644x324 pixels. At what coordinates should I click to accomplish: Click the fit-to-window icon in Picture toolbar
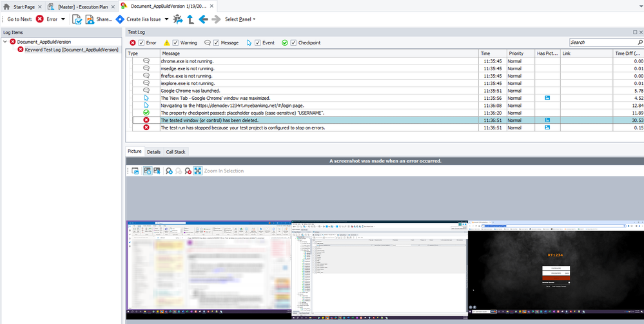click(x=197, y=171)
